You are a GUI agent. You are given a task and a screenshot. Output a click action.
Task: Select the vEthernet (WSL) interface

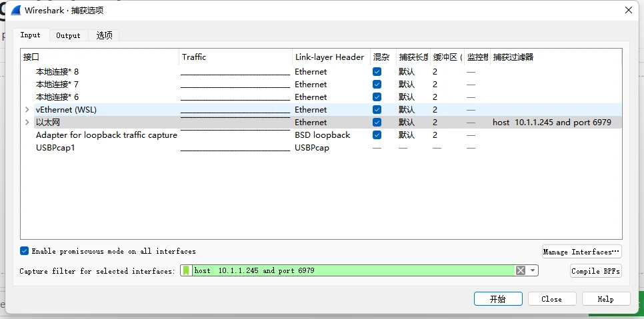coord(66,110)
